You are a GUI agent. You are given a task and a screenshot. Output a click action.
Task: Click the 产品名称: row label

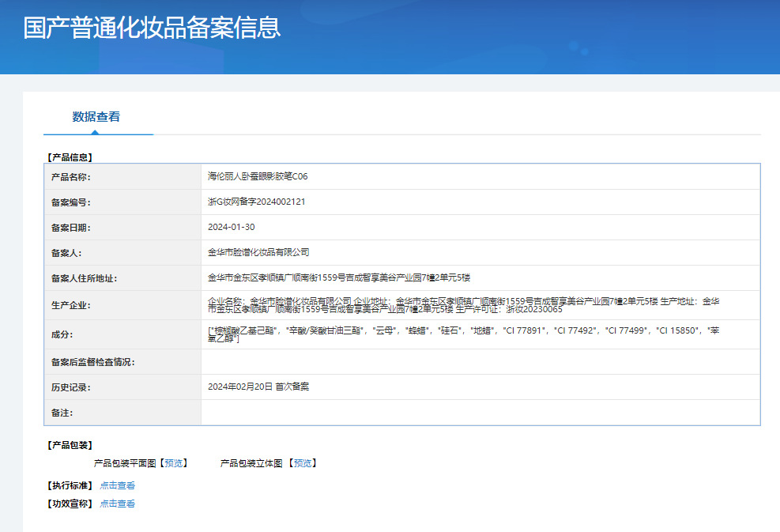(70, 177)
